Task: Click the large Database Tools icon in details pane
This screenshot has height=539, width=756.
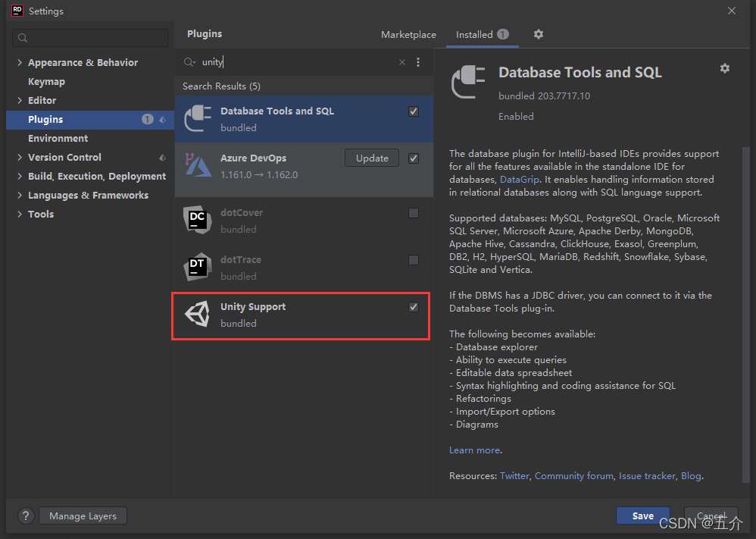Action: [x=468, y=82]
